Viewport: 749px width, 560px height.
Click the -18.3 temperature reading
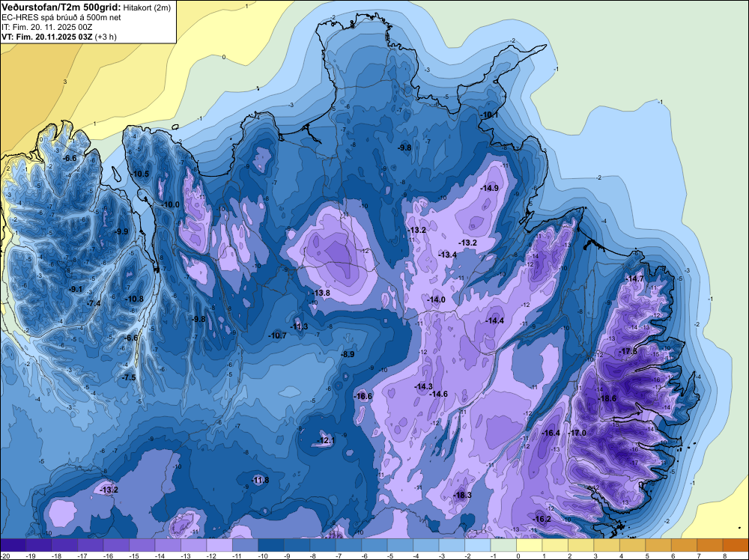pyautogui.click(x=463, y=495)
